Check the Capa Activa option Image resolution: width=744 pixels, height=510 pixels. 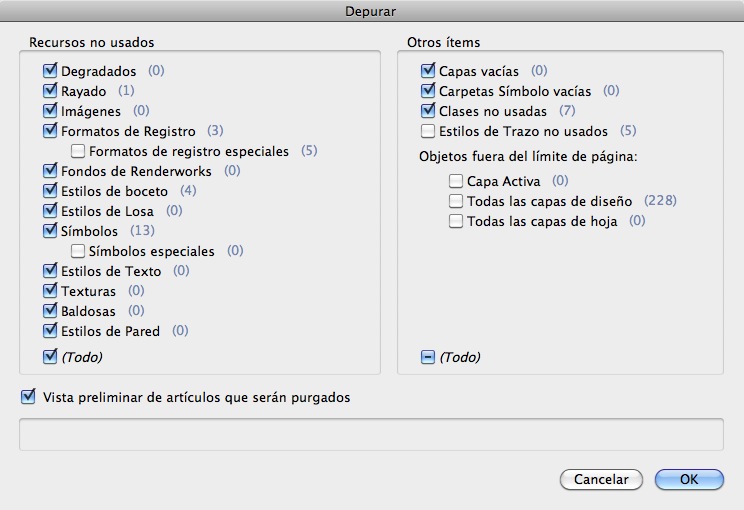click(456, 181)
